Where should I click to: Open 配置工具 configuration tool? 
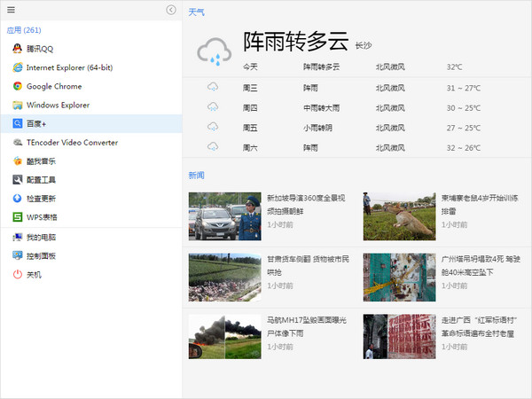pyautogui.click(x=41, y=179)
